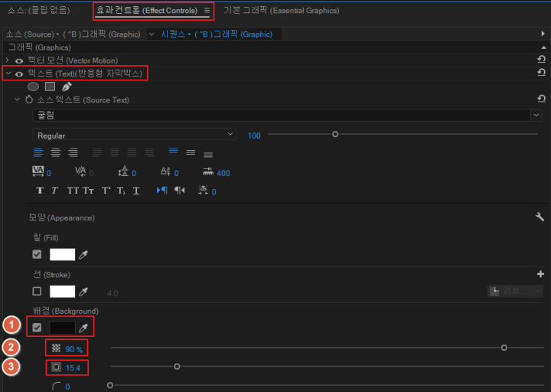Pick stroke color with eyedropper
The width and height of the screenshot is (551, 392).
tap(83, 292)
